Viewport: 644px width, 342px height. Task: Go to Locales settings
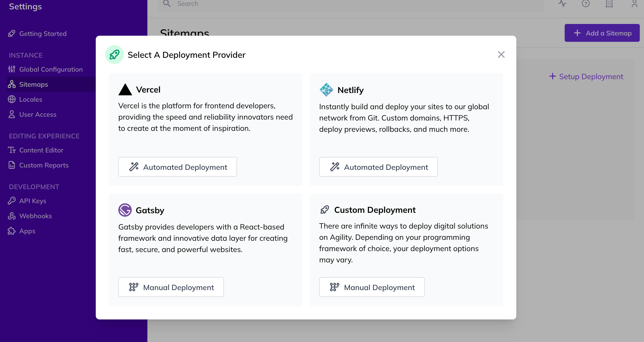[x=31, y=99]
